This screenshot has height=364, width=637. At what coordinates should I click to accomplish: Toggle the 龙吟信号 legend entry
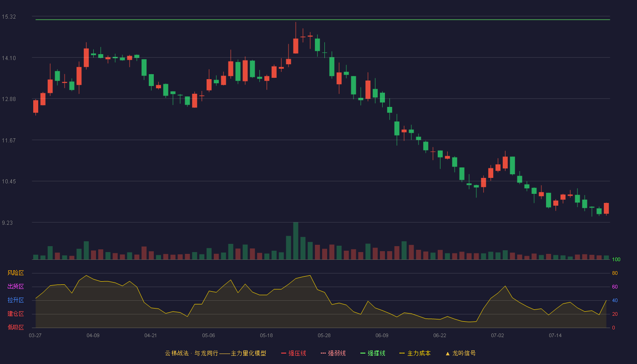(460, 353)
